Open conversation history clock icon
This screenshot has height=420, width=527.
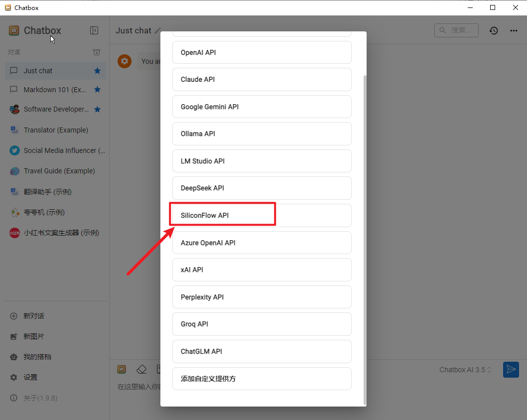[x=494, y=30]
